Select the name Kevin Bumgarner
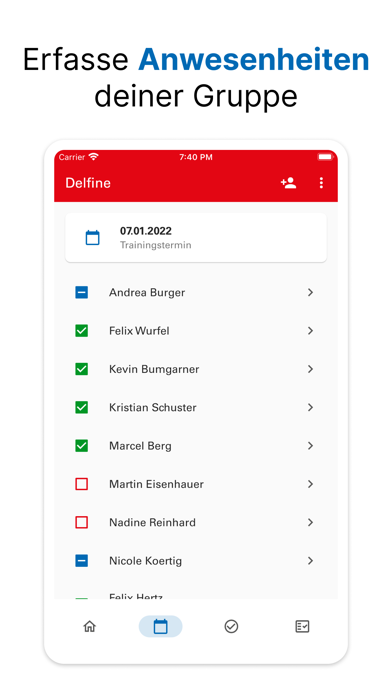The height and width of the screenshot is (696, 392). click(154, 369)
